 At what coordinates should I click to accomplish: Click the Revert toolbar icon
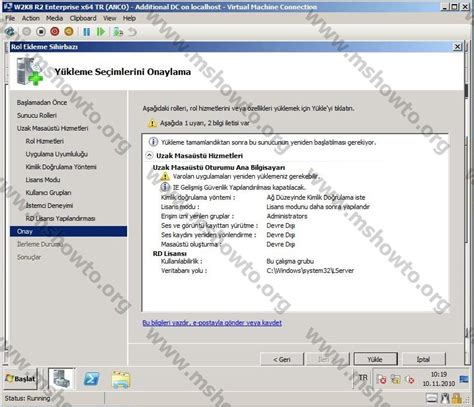pyautogui.click(x=133, y=32)
